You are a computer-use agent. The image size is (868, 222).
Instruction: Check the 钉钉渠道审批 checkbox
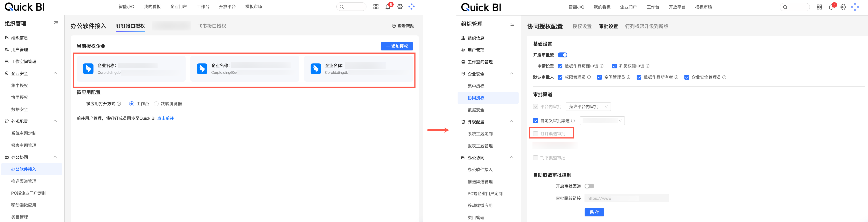[535, 134]
